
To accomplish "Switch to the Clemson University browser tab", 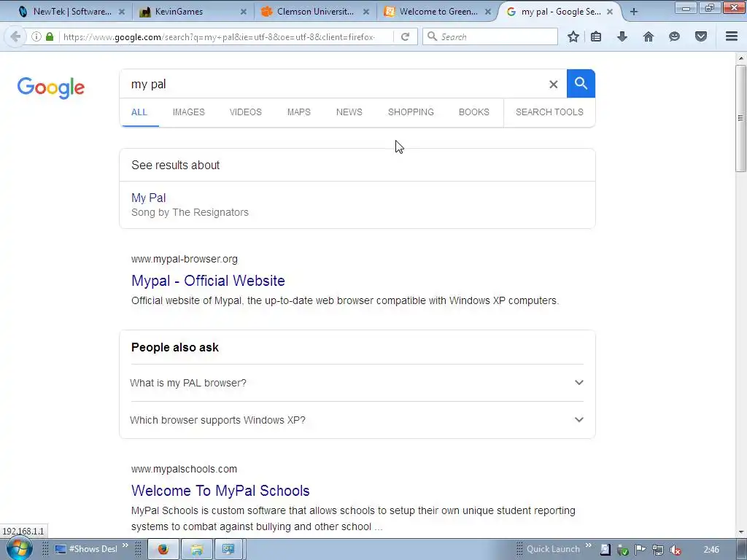I will pyautogui.click(x=314, y=12).
